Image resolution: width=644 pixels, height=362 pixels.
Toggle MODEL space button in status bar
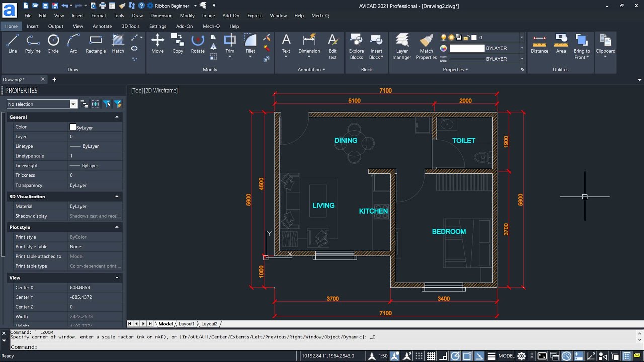(506, 356)
